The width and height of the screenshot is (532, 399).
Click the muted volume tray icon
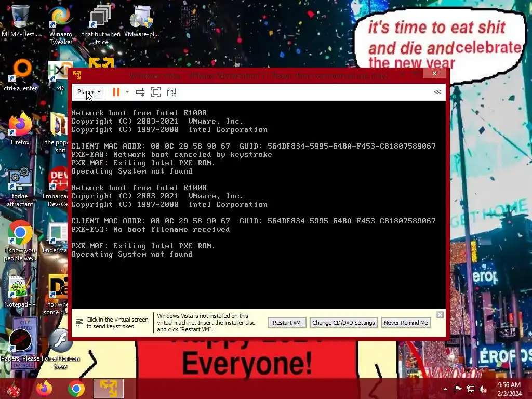[483, 389]
